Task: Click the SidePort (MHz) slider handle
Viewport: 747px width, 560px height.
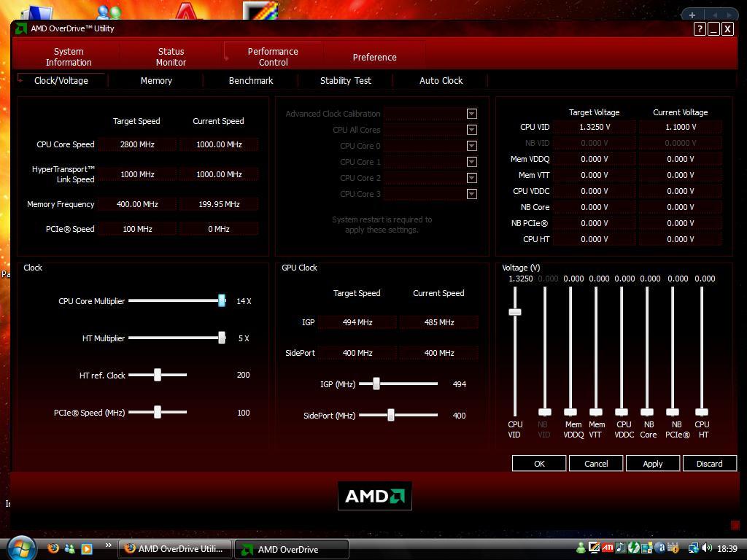Action: (391, 415)
